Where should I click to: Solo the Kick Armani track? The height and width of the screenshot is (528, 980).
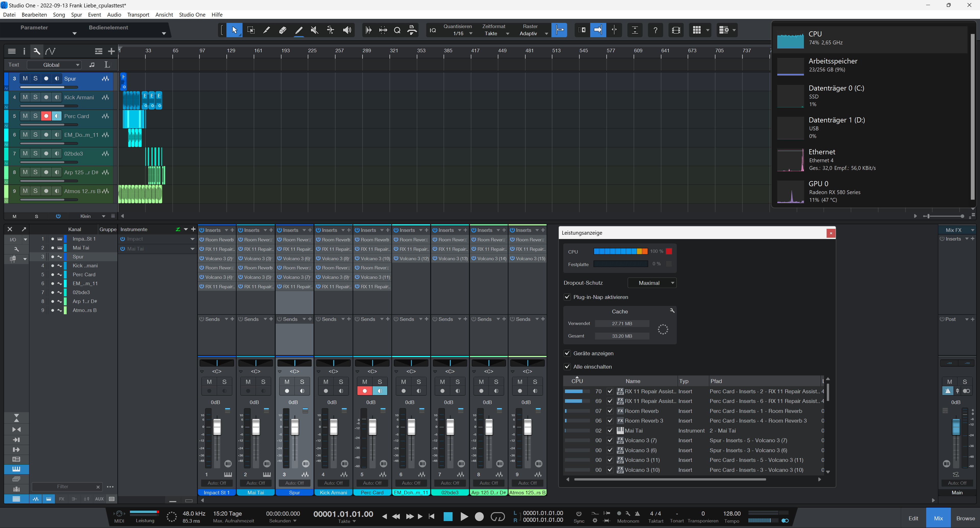(x=35, y=97)
